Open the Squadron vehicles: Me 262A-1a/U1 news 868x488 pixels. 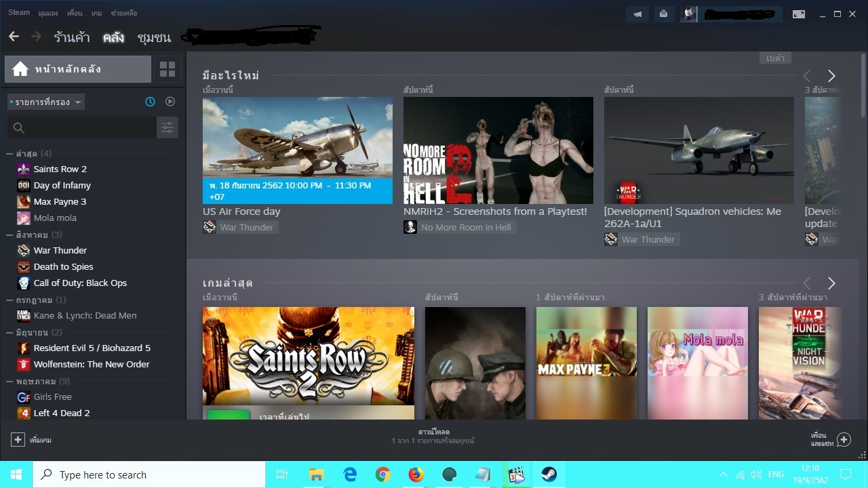click(692, 218)
